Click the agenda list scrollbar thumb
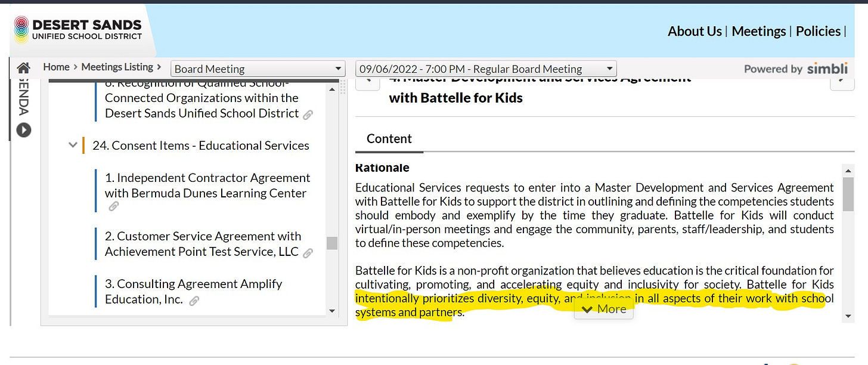This screenshot has height=365, width=868. tap(332, 243)
